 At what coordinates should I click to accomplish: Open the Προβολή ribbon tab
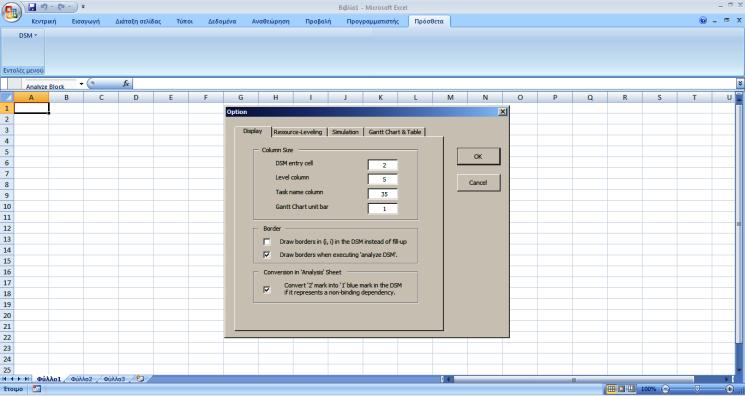coord(318,21)
